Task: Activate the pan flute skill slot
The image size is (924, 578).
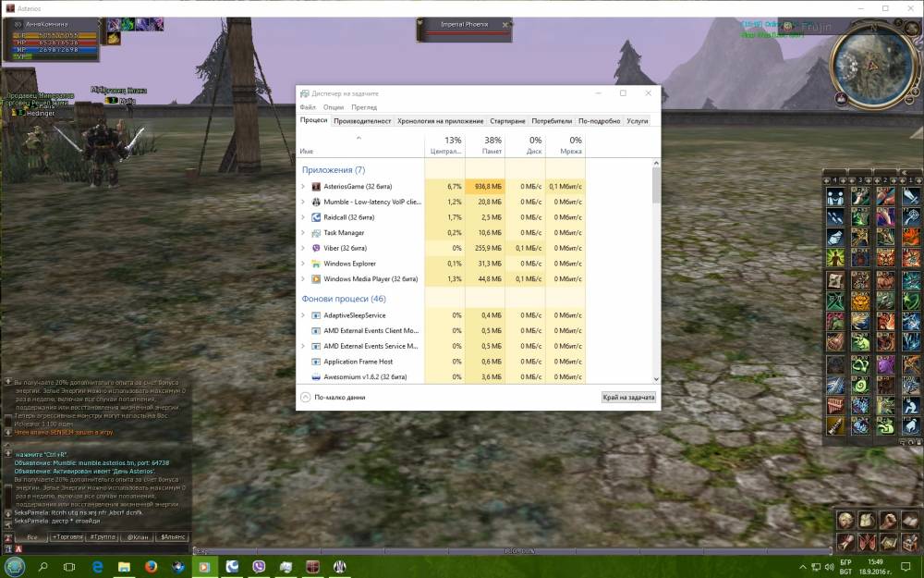Action: (835, 405)
